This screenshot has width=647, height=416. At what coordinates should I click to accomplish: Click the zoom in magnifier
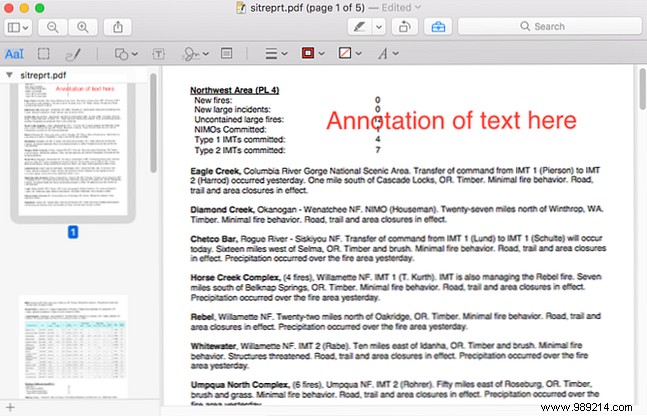(x=83, y=27)
